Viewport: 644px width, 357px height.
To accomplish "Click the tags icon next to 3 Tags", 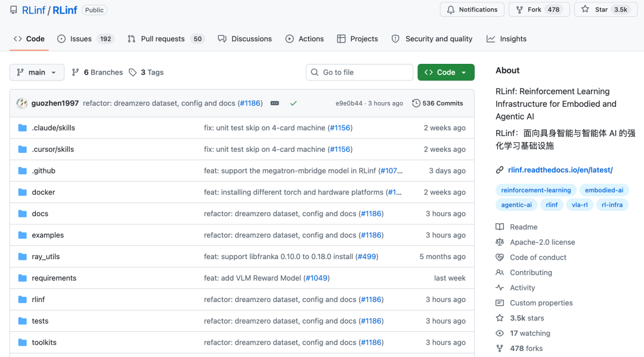I will 132,72.
